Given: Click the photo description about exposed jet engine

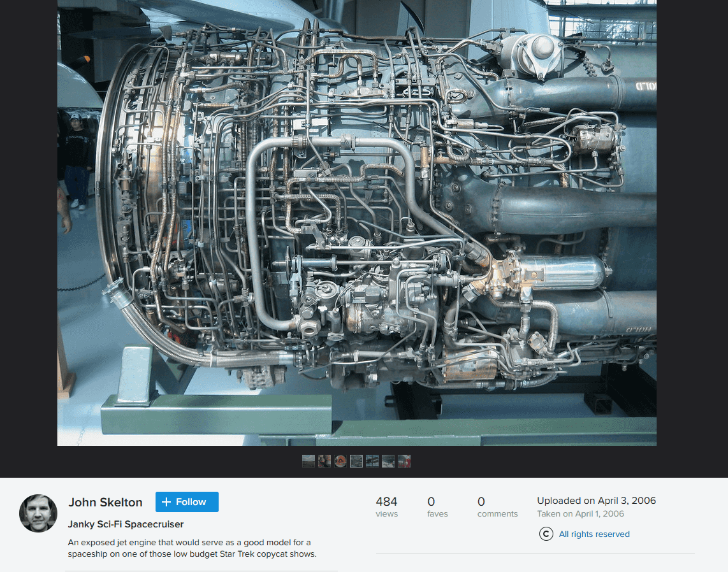Looking at the screenshot, I should (x=191, y=548).
